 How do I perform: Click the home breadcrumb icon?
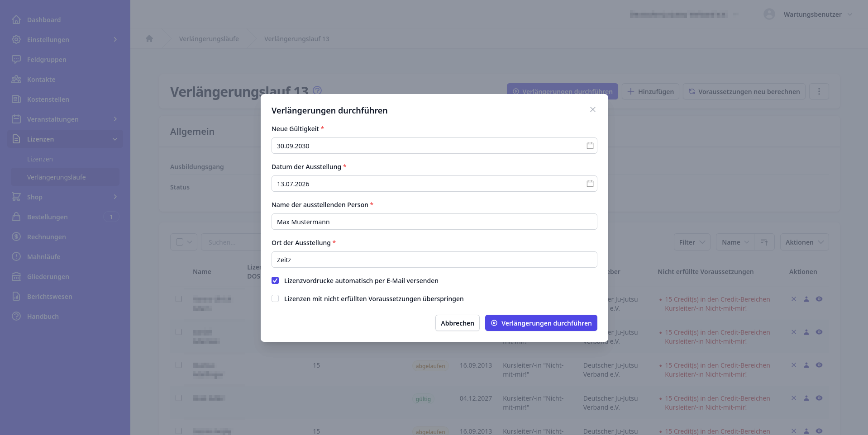point(149,38)
